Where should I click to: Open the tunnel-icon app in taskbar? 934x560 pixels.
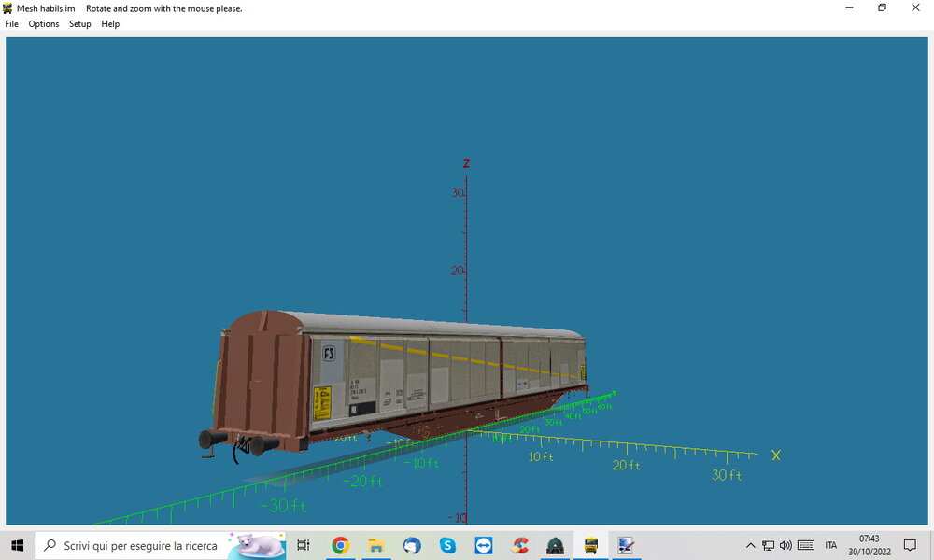pyautogui.click(x=555, y=545)
